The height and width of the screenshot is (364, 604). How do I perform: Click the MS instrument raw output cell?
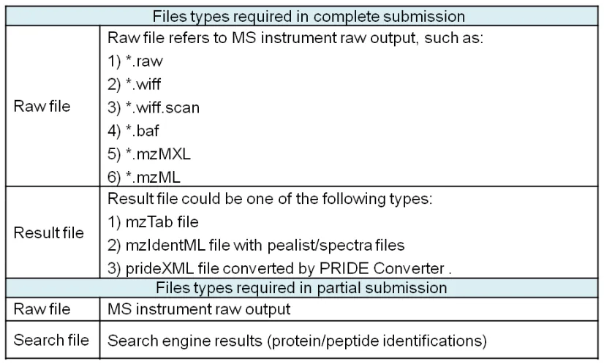point(349,309)
